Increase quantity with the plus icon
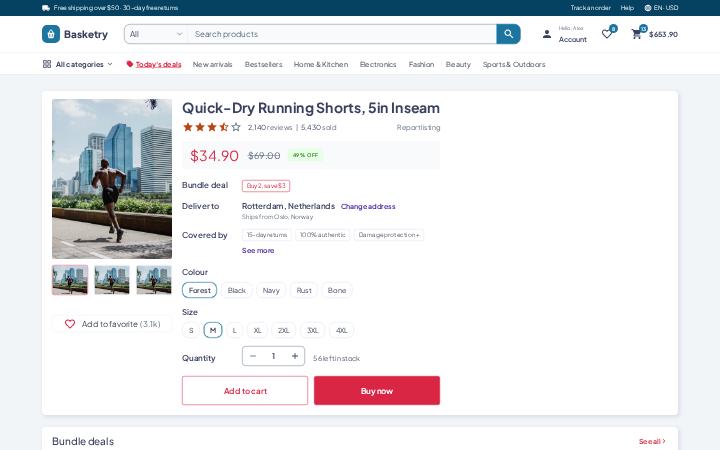Image resolution: width=720 pixels, height=450 pixels. (x=295, y=356)
